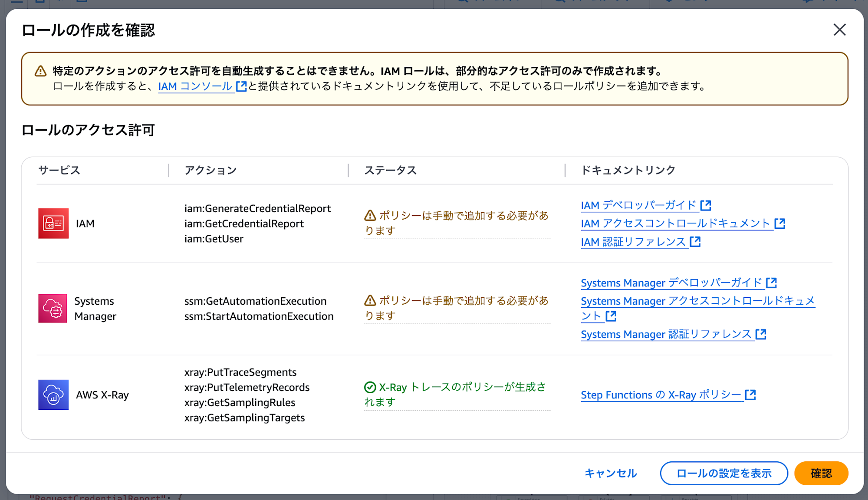Click the green X-Ray success check icon
The image size is (868, 500).
point(370,387)
